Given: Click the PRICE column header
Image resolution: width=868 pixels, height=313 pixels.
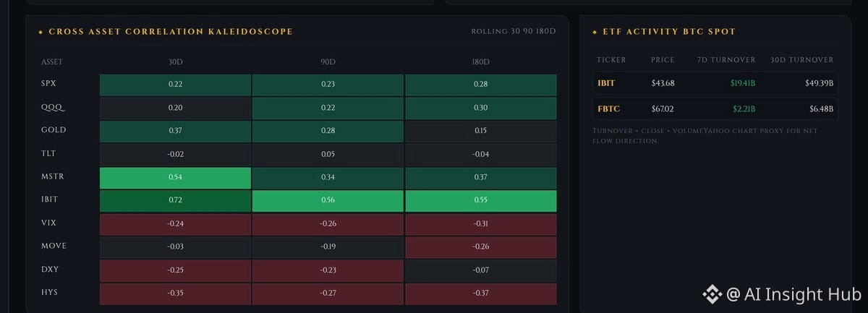Looking at the screenshot, I should (x=663, y=60).
